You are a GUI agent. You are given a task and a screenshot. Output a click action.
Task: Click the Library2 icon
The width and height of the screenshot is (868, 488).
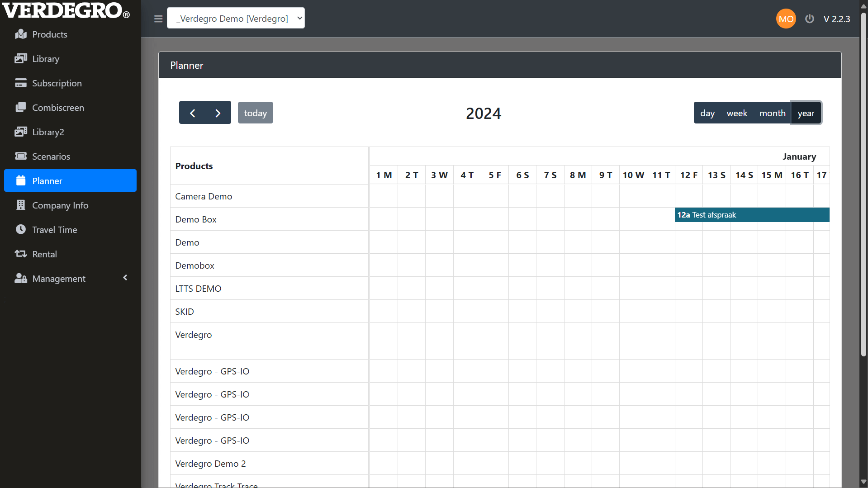click(21, 132)
